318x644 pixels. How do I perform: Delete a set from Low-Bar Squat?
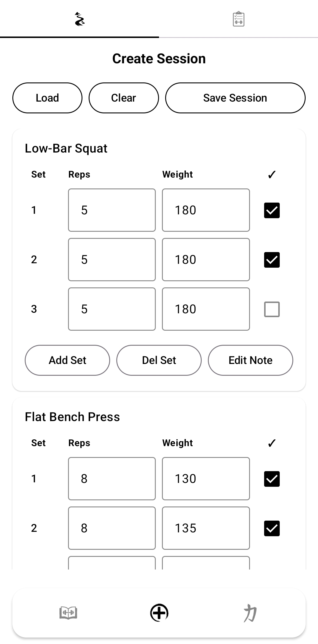pyautogui.click(x=159, y=360)
